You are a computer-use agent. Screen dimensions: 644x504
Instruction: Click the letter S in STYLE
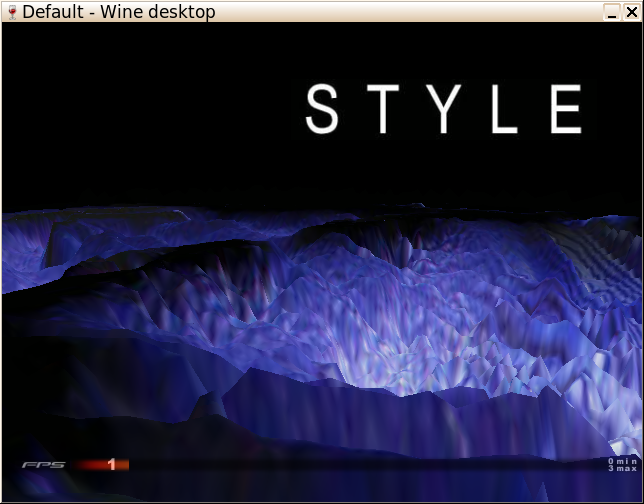coord(322,109)
